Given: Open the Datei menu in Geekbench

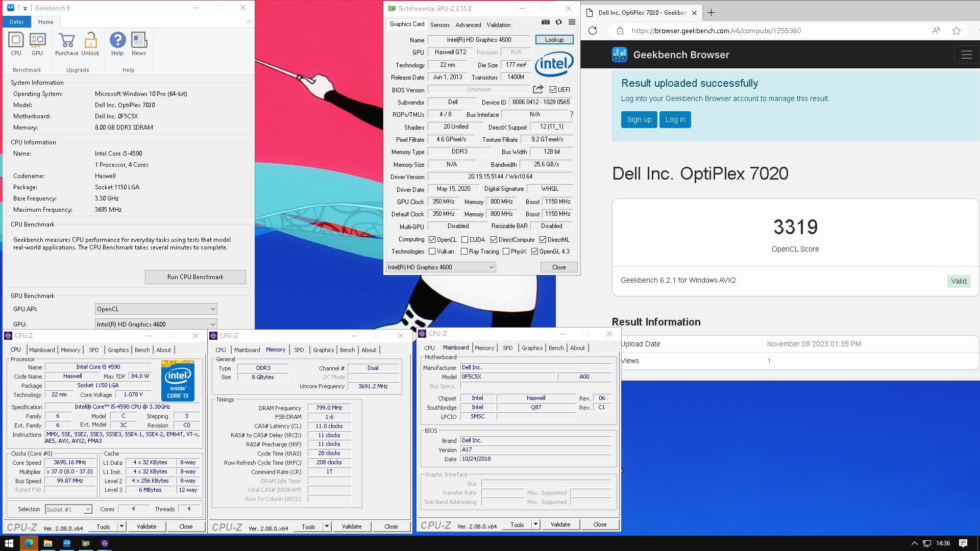Looking at the screenshot, I should pyautogui.click(x=16, y=22).
